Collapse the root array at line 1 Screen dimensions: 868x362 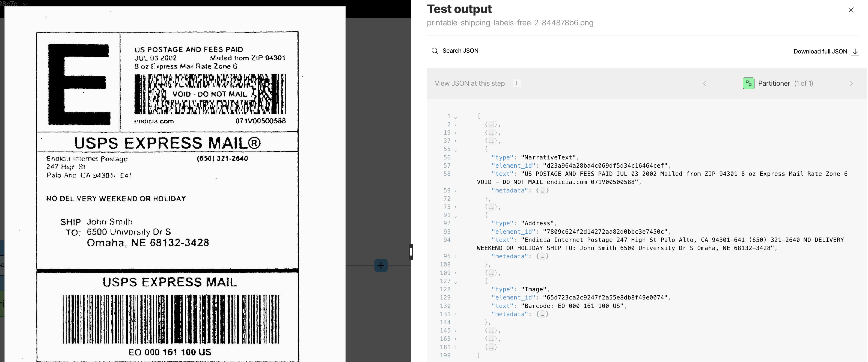(456, 117)
